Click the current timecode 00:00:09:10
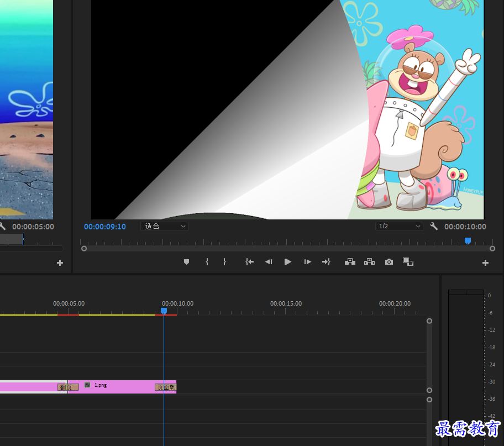This screenshot has width=504, height=446. click(x=105, y=227)
